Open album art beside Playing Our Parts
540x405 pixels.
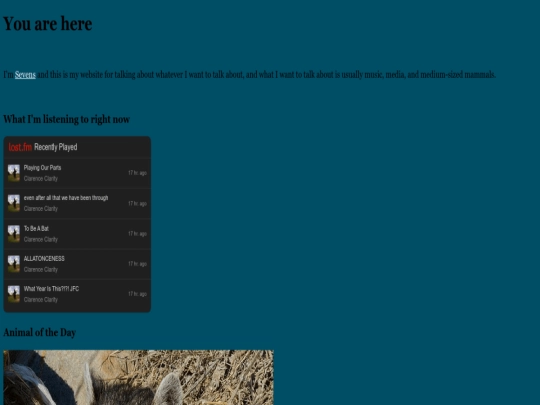pos(14,173)
